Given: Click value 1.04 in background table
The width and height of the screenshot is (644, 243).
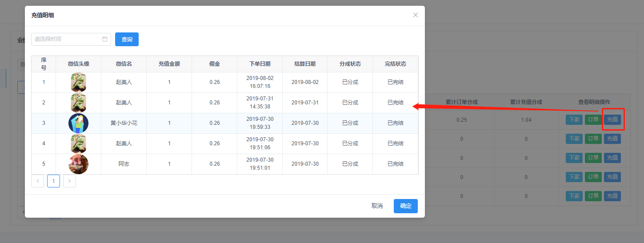Looking at the screenshot, I should click(x=526, y=120).
